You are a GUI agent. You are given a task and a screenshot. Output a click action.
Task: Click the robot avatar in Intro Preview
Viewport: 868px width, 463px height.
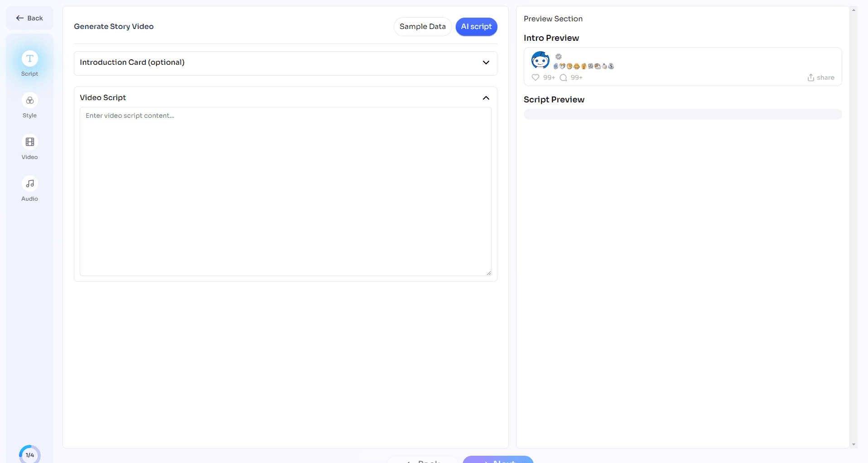coord(540,60)
